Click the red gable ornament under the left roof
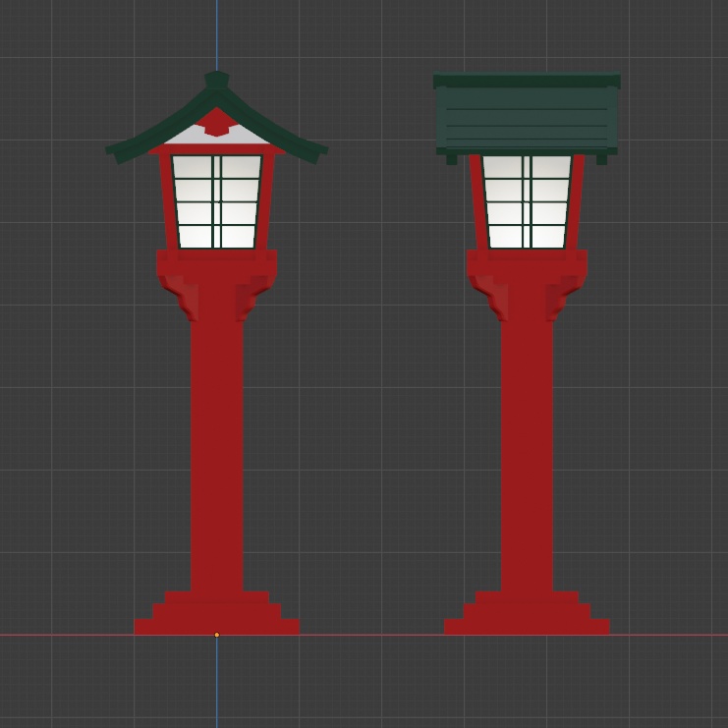The width and height of the screenshot is (728, 728). [217, 123]
